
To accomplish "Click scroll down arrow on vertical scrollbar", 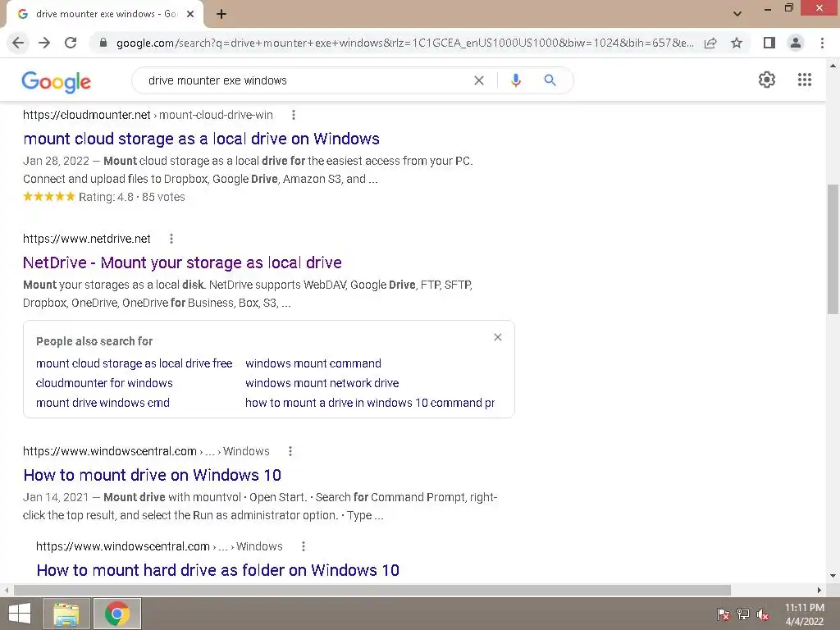I will click(x=833, y=576).
